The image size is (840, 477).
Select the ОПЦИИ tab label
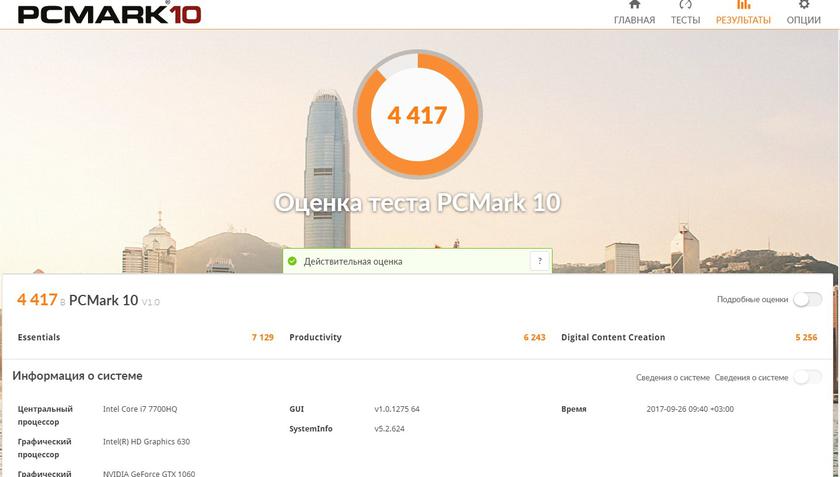pos(803,20)
